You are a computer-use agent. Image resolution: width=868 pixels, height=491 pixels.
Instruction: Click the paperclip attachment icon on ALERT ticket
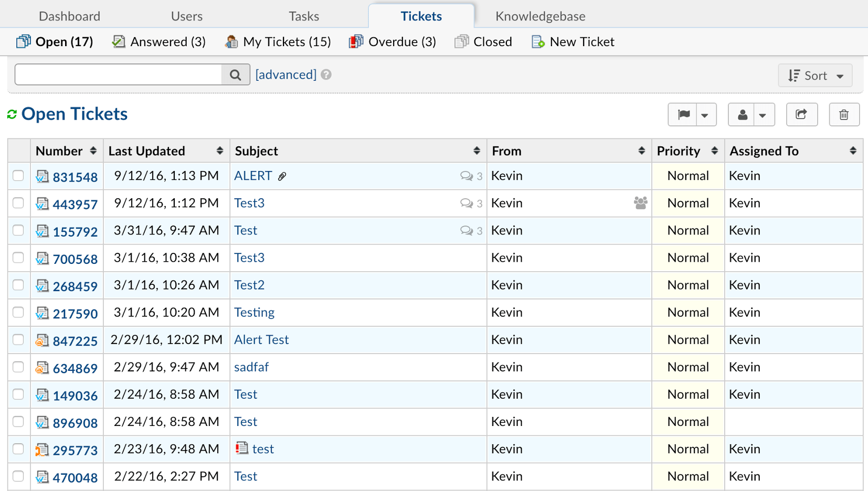click(282, 176)
